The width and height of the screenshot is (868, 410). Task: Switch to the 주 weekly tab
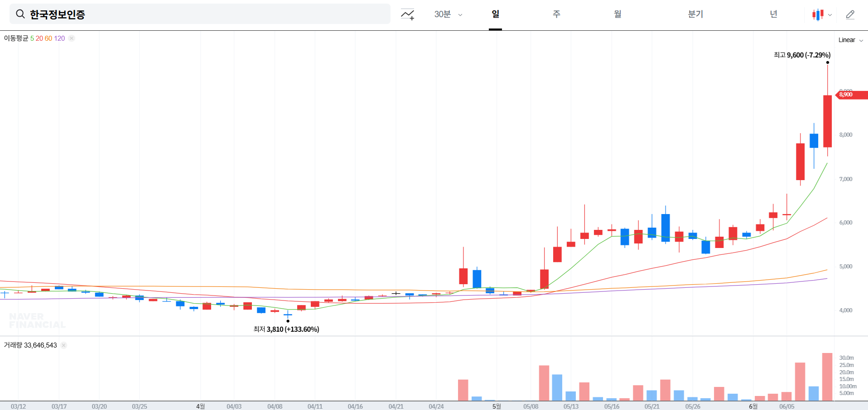tap(556, 14)
